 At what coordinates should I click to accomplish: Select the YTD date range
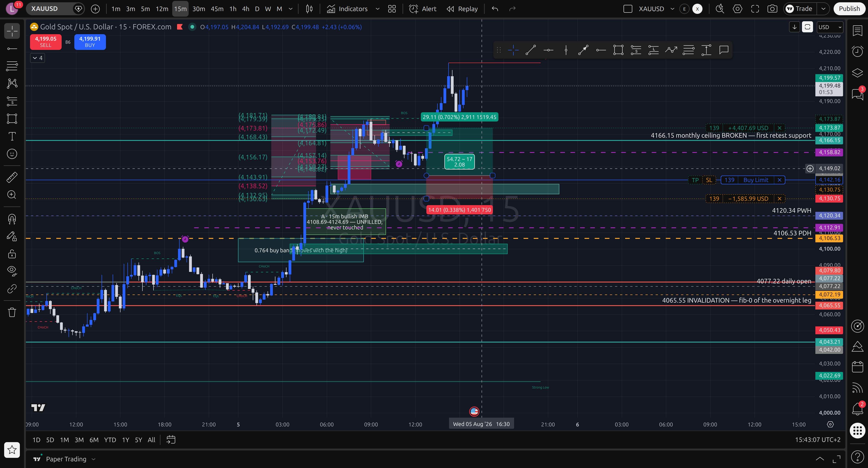coord(110,440)
